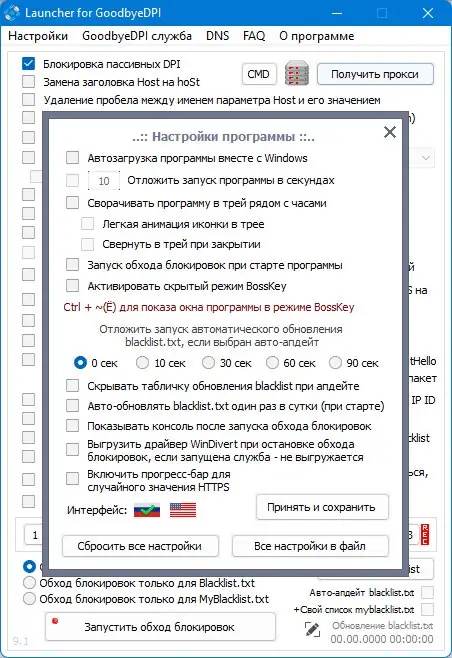Viewport: 452px width, 658px height.
Task: Open the FAQ menu
Action: pos(254,36)
